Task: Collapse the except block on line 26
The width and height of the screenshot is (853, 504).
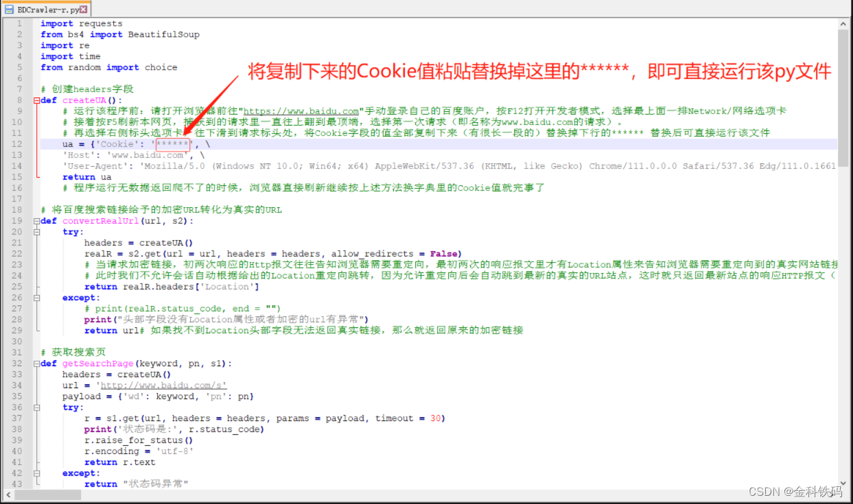Action: (36, 298)
